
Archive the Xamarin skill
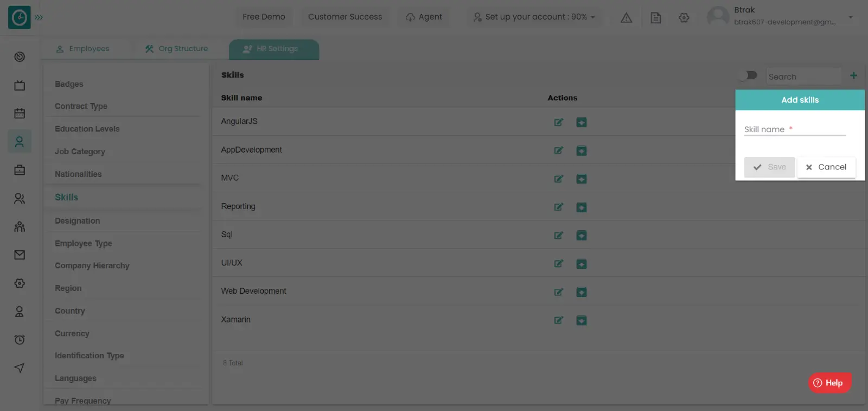581,320
